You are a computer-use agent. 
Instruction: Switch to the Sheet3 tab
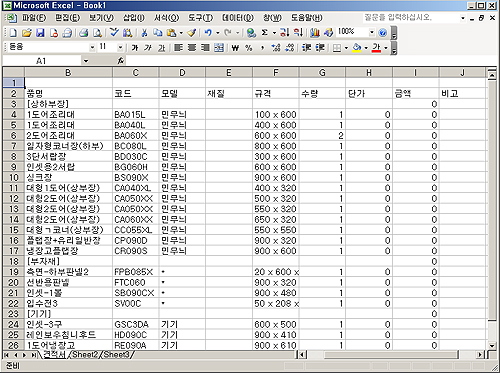[x=117, y=355]
